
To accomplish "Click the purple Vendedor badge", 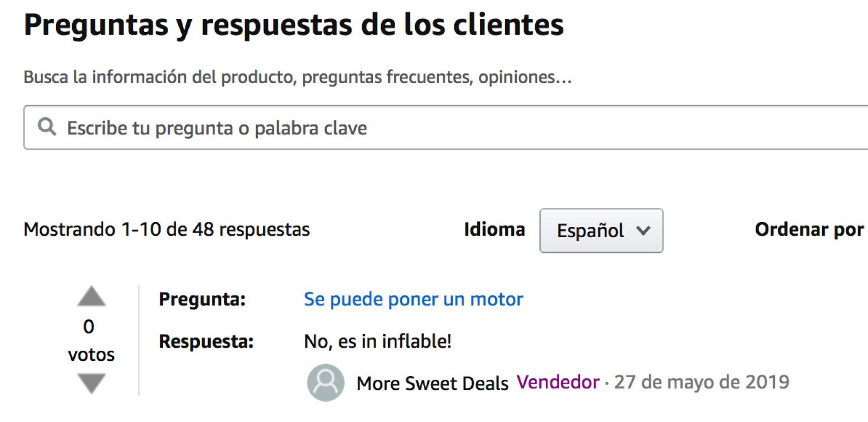I will pos(558,382).
